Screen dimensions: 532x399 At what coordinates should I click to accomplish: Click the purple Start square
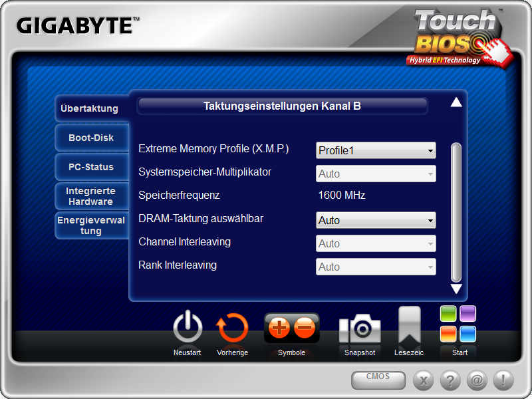(x=468, y=313)
